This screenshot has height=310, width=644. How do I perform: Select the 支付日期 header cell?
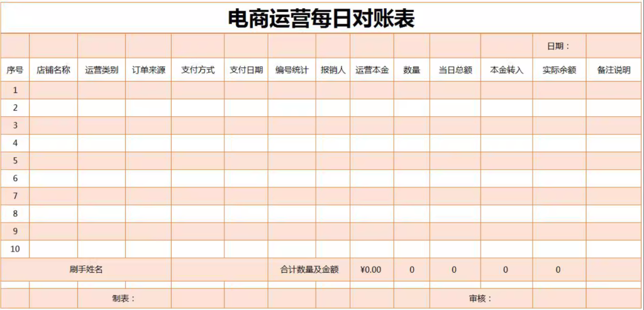pos(246,70)
